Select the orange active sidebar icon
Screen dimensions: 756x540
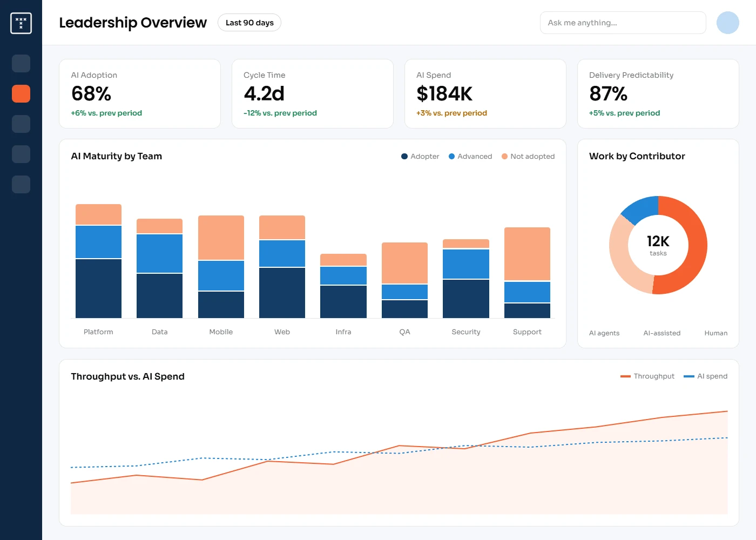21,93
